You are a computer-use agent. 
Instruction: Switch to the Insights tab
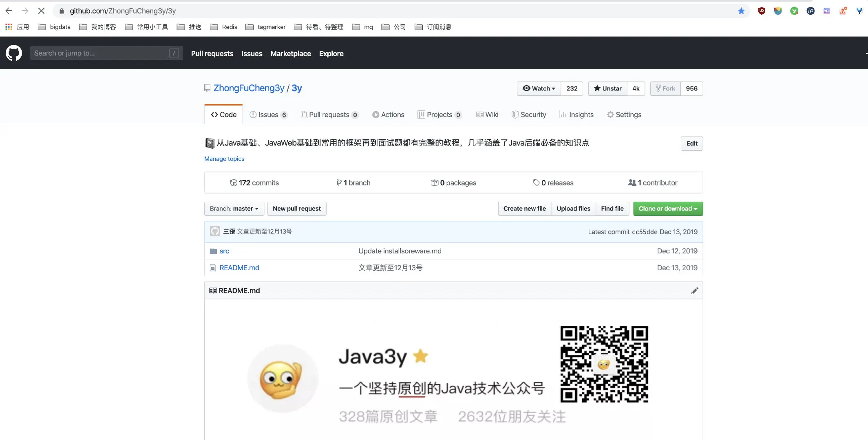(576, 114)
